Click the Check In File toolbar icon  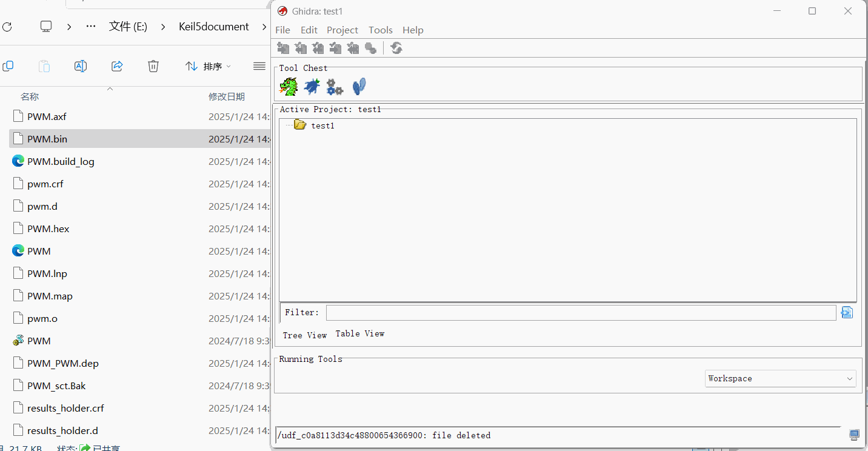click(336, 48)
